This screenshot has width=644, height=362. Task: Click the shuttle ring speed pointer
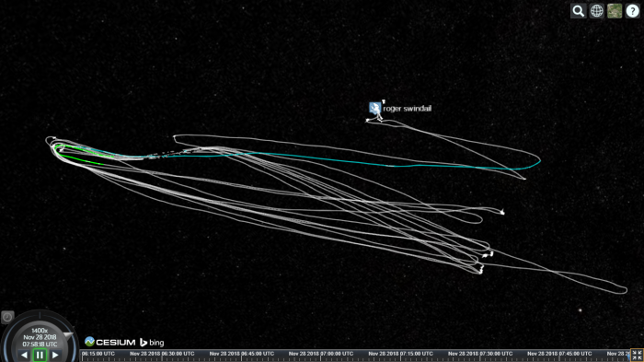coord(68,335)
